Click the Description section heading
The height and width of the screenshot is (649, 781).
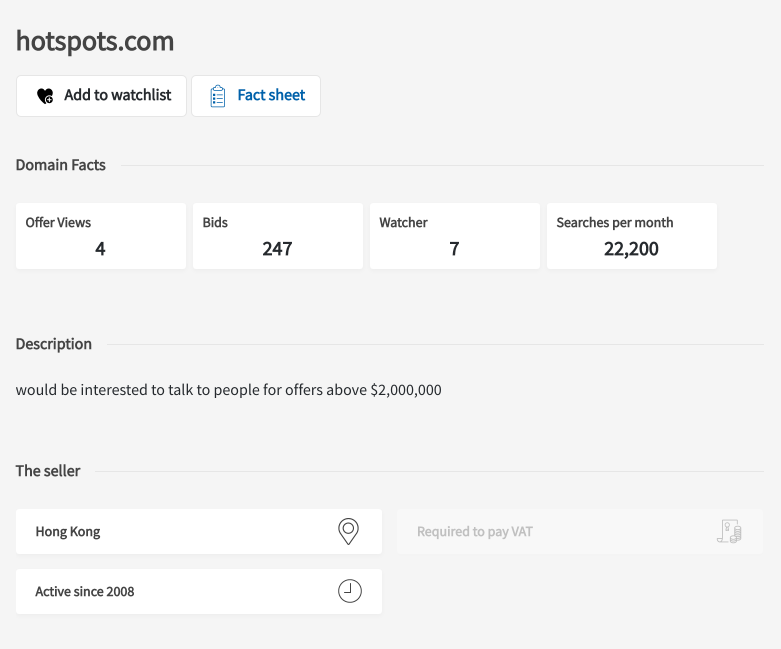pyautogui.click(x=54, y=344)
